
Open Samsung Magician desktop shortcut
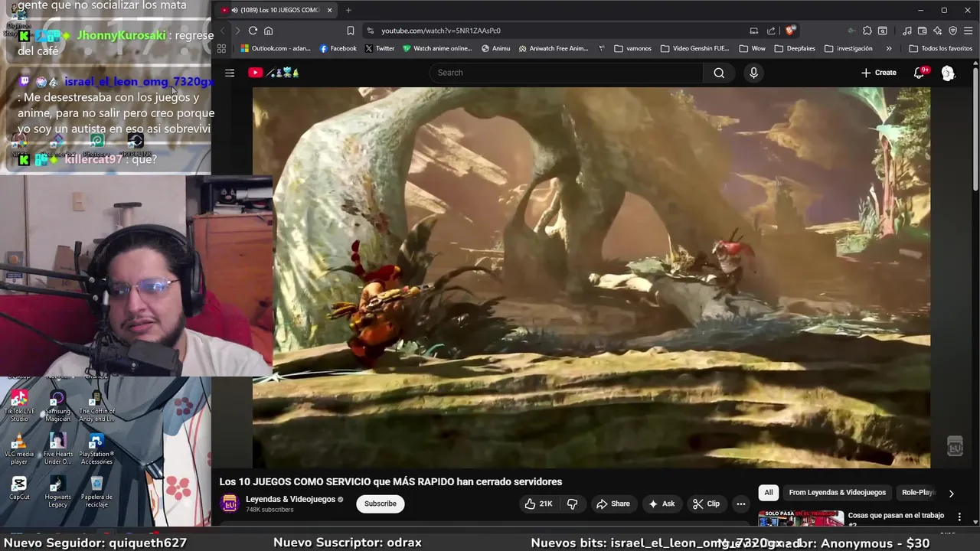(x=57, y=406)
